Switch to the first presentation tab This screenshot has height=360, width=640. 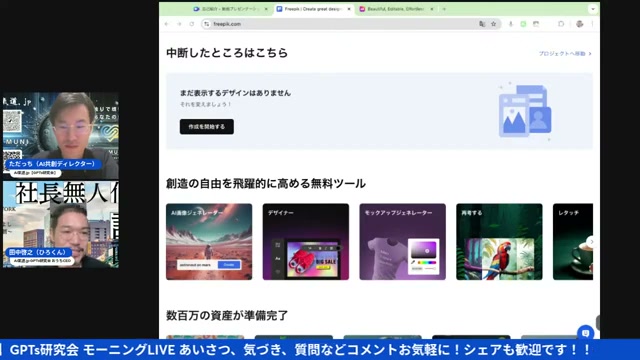point(230,9)
